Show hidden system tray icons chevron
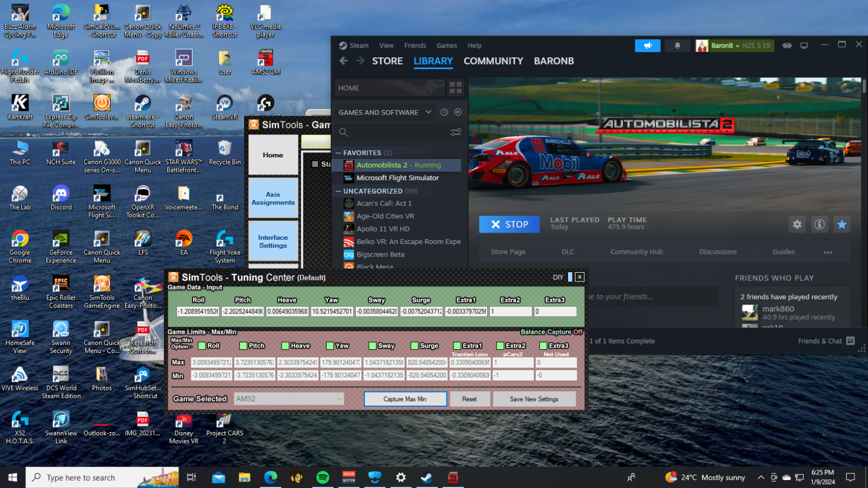Screen dimensions: 868x488 tap(761, 477)
